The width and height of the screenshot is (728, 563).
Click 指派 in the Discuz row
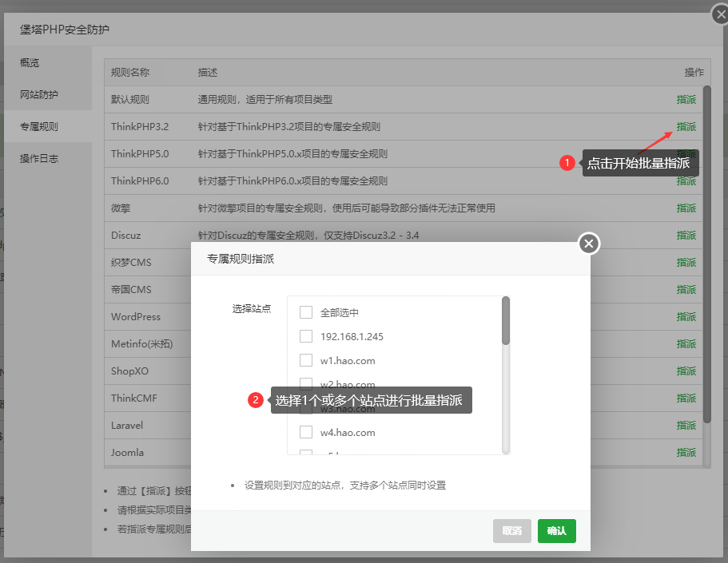click(x=686, y=236)
